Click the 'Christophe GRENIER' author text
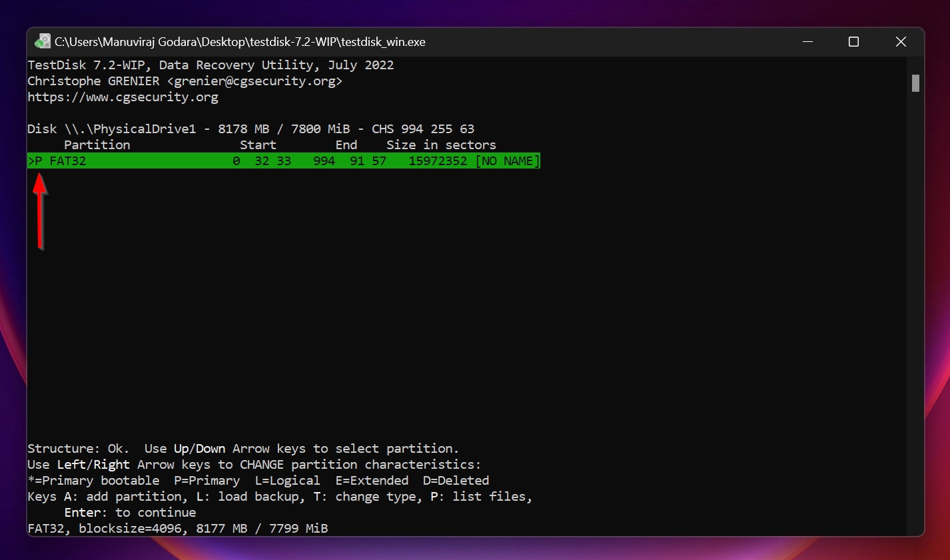The height and width of the screenshot is (560, 950). [x=93, y=81]
